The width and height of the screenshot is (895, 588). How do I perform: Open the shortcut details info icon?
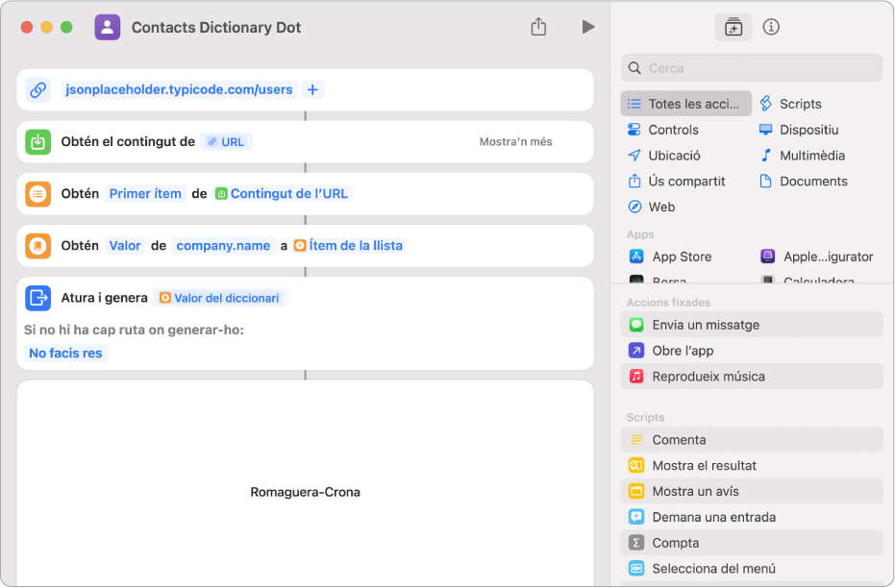[x=771, y=27]
